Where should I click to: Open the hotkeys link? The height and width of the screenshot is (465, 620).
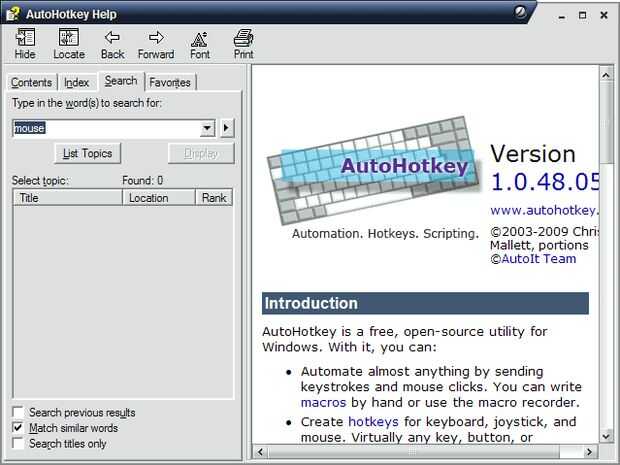[x=373, y=422]
